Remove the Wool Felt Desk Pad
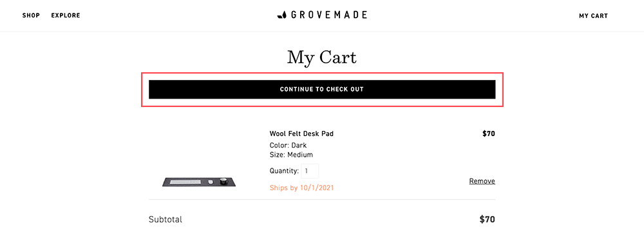The height and width of the screenshot is (236, 644). 482,181
